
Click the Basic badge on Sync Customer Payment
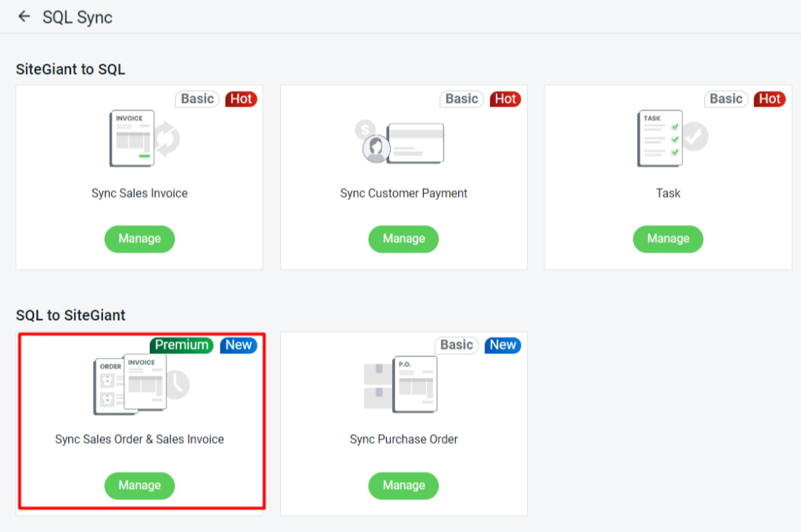tap(461, 98)
